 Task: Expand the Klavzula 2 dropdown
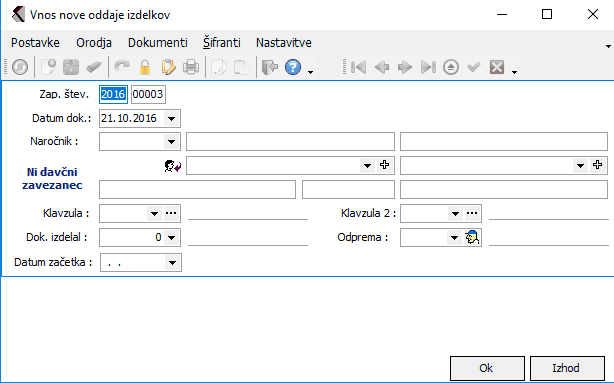pos(455,213)
